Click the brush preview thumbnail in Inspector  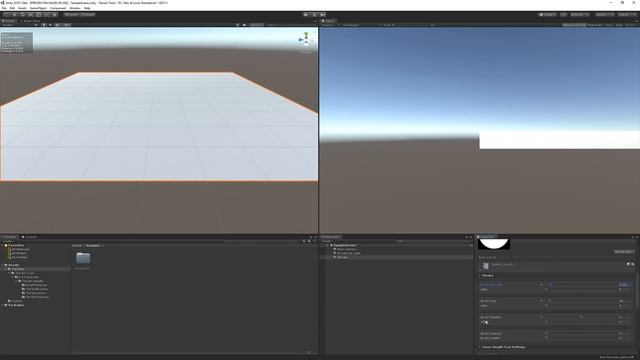pyautogui.click(x=494, y=244)
